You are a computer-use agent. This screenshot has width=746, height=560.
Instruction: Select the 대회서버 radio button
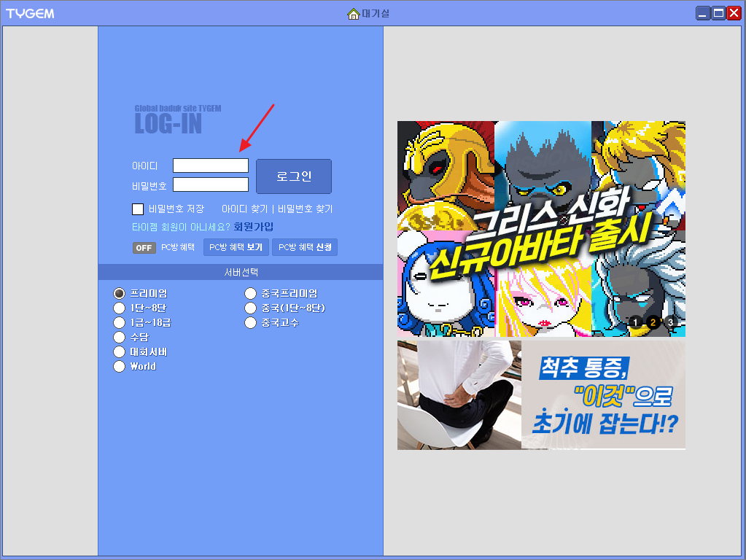(119, 352)
